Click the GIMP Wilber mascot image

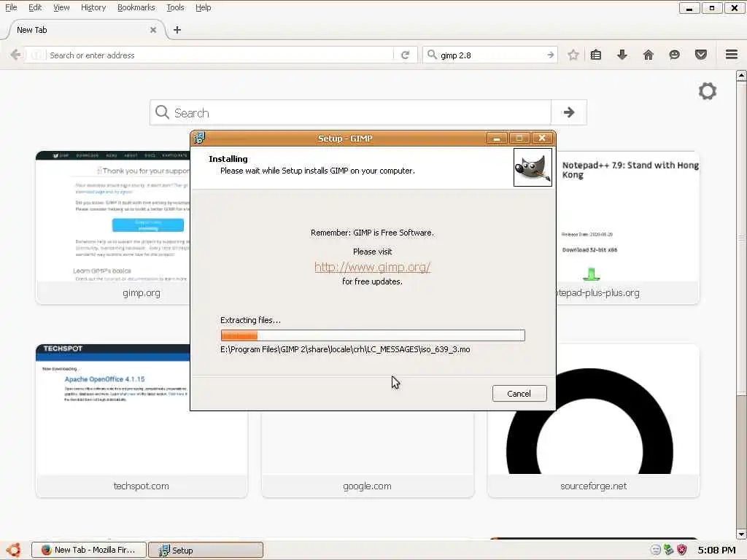533,167
